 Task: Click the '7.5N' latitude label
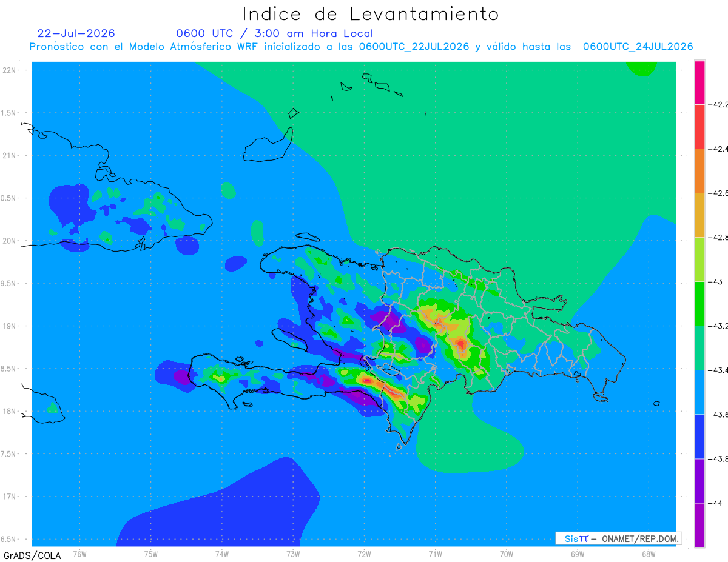9,453
